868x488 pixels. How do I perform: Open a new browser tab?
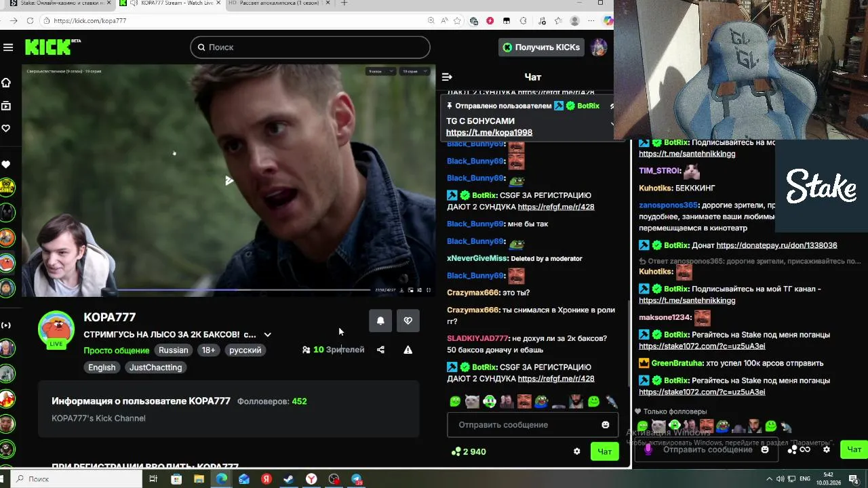[344, 3]
